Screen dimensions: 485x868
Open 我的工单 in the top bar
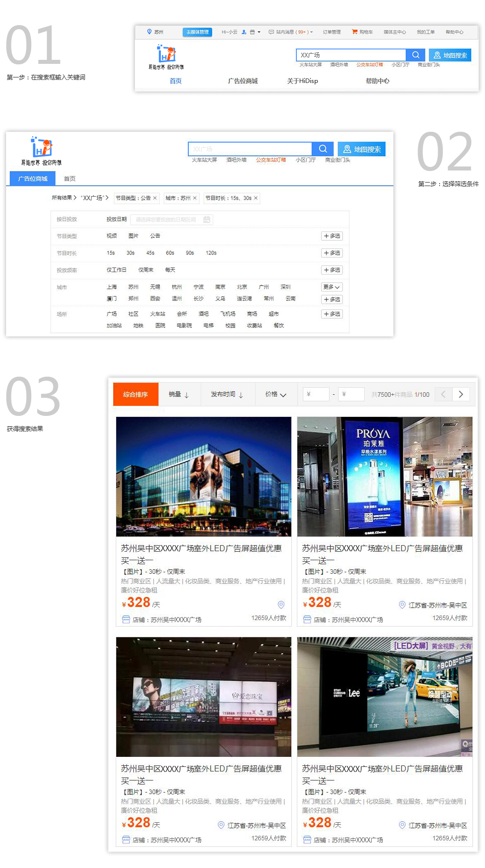[426, 32]
